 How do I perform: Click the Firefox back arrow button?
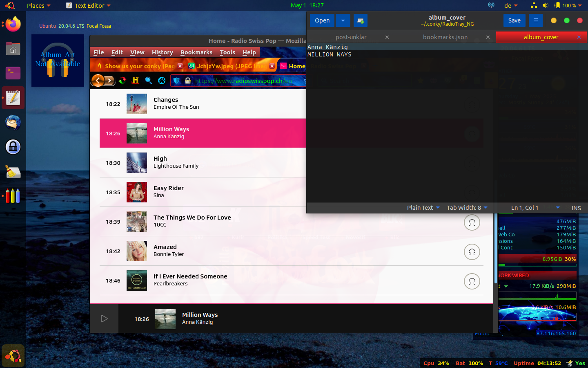pyautogui.click(x=98, y=81)
